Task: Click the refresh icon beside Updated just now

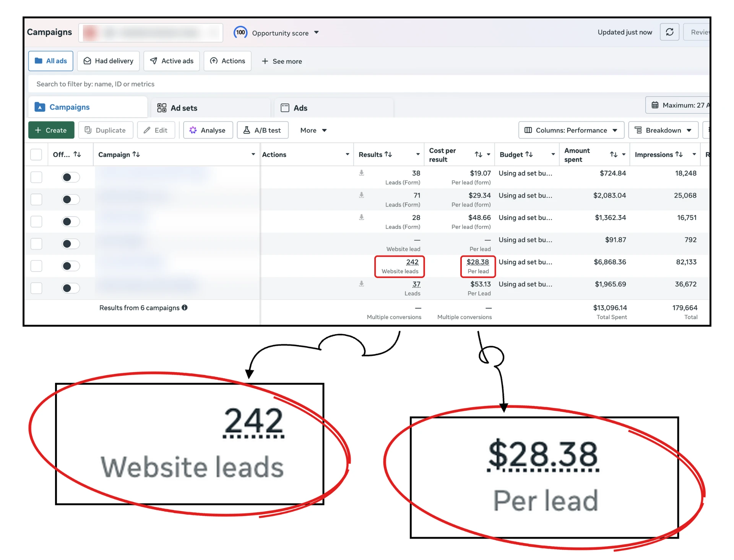Action: point(669,32)
